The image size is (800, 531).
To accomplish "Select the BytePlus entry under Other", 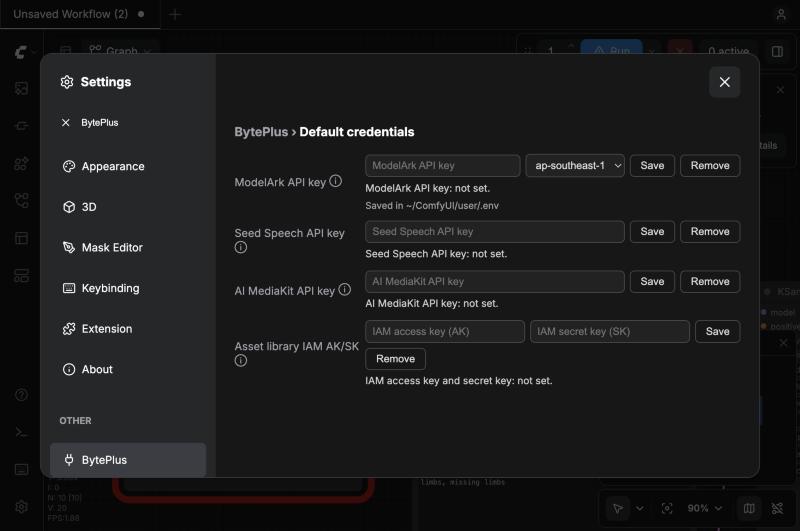I will click(128, 460).
